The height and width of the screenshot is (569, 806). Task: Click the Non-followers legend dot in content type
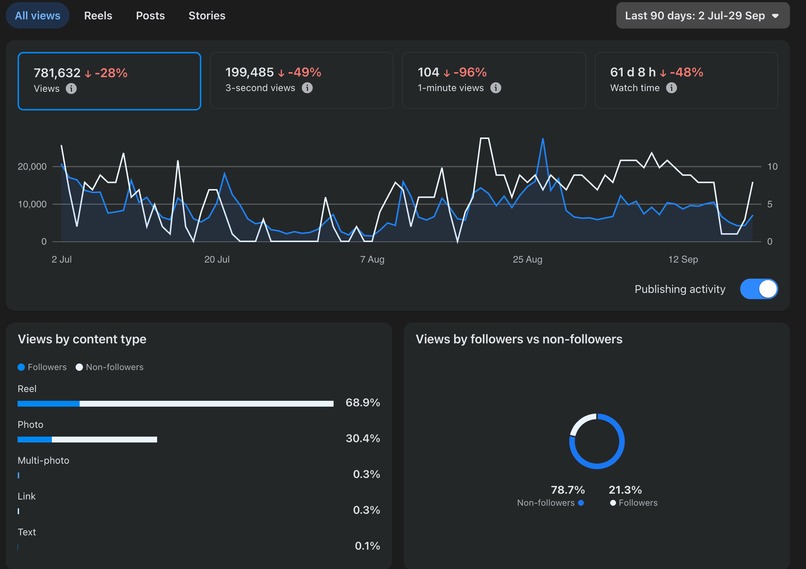tap(79, 367)
